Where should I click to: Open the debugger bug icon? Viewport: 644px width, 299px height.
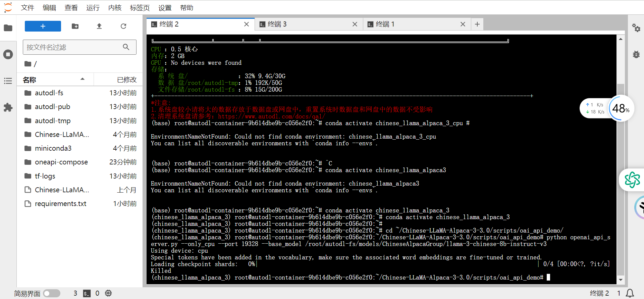click(636, 54)
